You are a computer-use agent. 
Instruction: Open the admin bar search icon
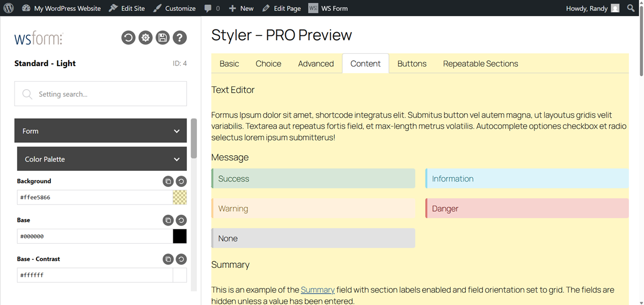click(x=631, y=8)
